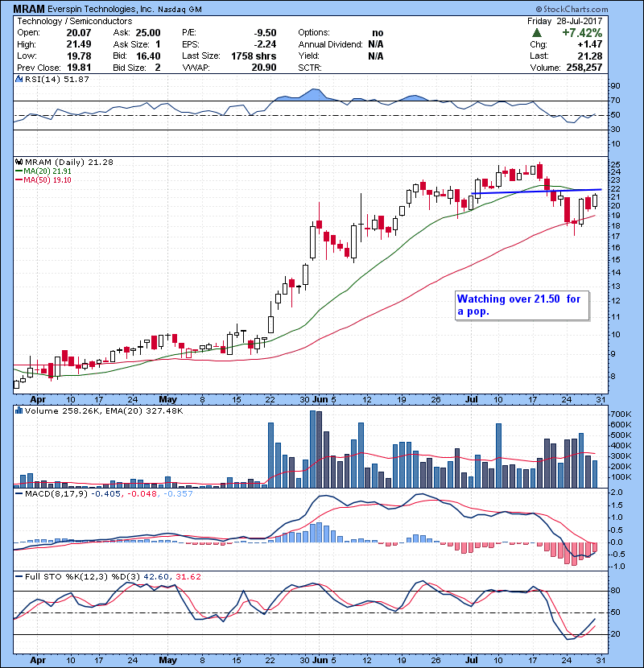Click the Apr label at the chart's bottom axis
The width and height of the screenshot is (644, 668).
point(38,660)
